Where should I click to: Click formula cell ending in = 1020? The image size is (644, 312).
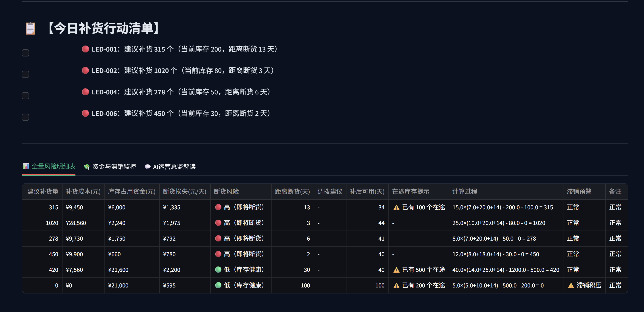[506, 223]
